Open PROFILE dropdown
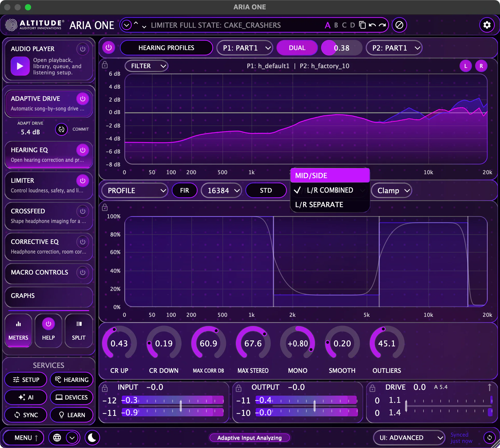The image size is (500, 448). (x=135, y=191)
